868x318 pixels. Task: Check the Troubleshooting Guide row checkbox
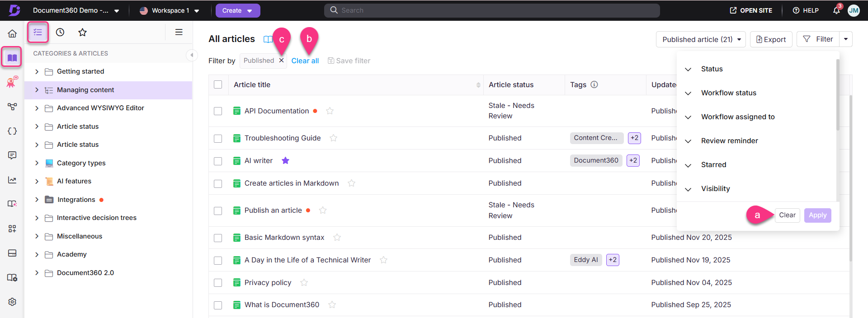coord(218,138)
